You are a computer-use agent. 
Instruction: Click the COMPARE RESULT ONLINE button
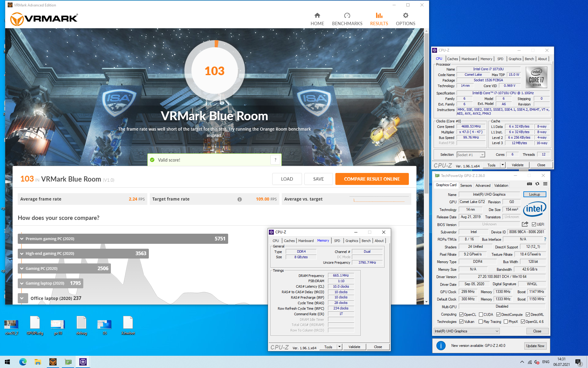click(372, 179)
